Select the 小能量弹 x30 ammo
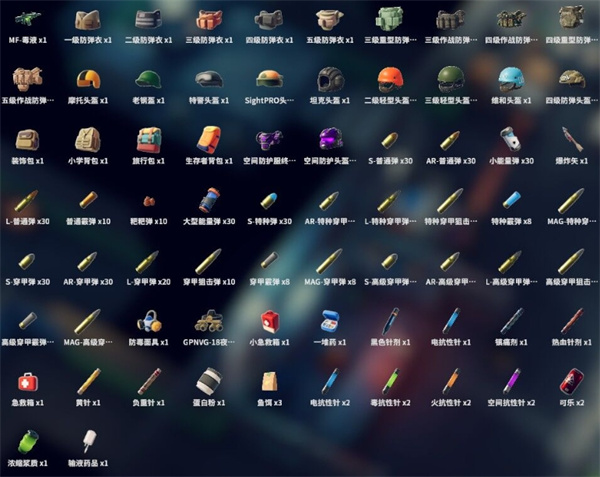 click(x=511, y=140)
